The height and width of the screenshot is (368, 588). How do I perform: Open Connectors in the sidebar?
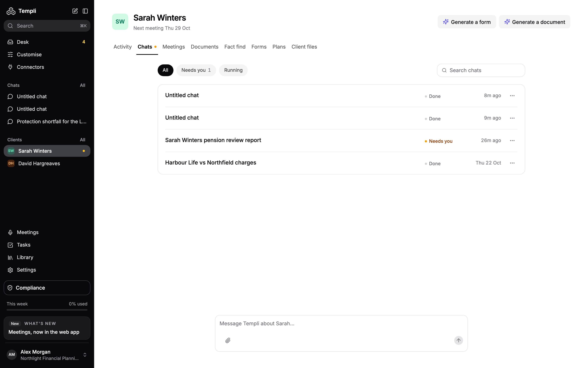[47, 67]
